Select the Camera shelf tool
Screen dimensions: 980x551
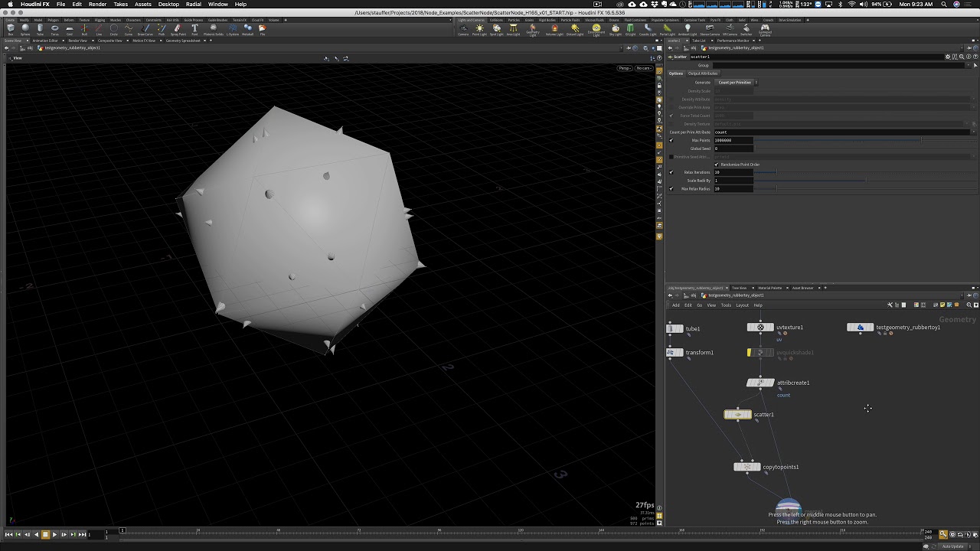click(463, 29)
